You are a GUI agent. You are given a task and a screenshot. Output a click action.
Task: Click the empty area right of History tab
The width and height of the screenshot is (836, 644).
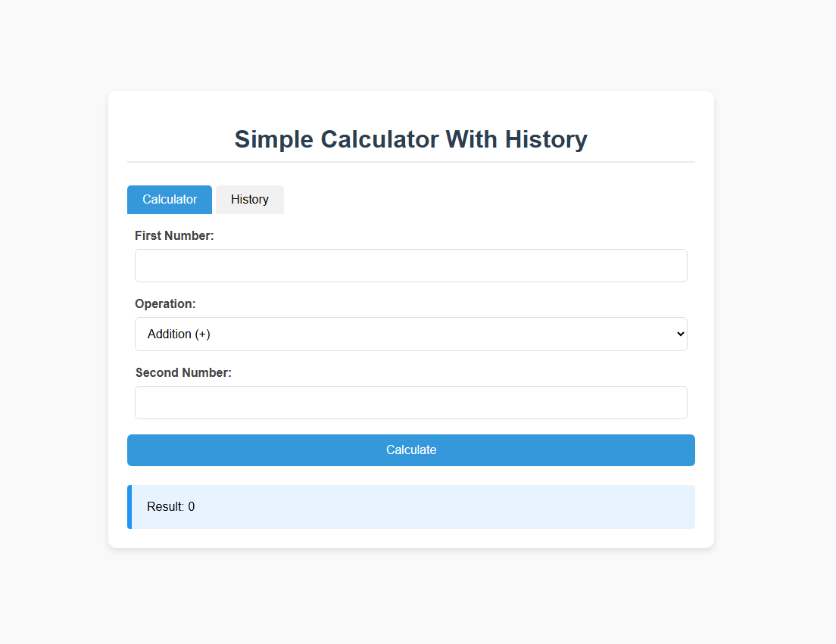coord(485,200)
